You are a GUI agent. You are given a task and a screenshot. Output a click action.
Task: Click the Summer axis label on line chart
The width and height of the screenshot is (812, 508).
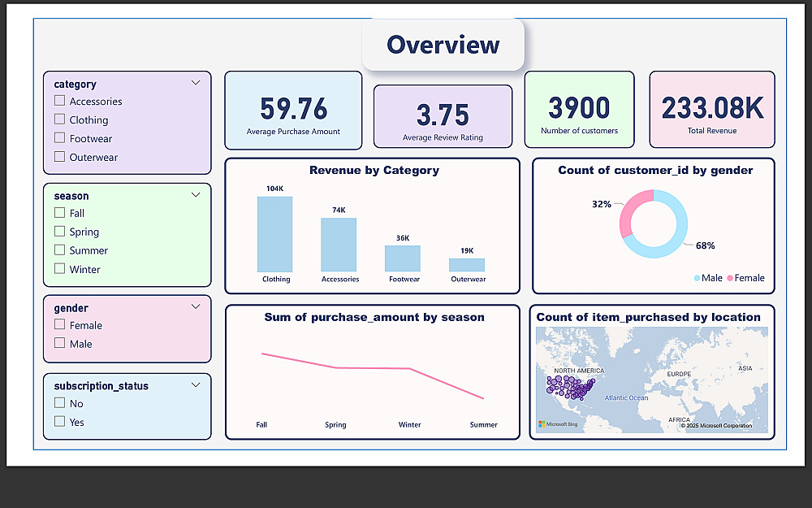[x=484, y=424]
